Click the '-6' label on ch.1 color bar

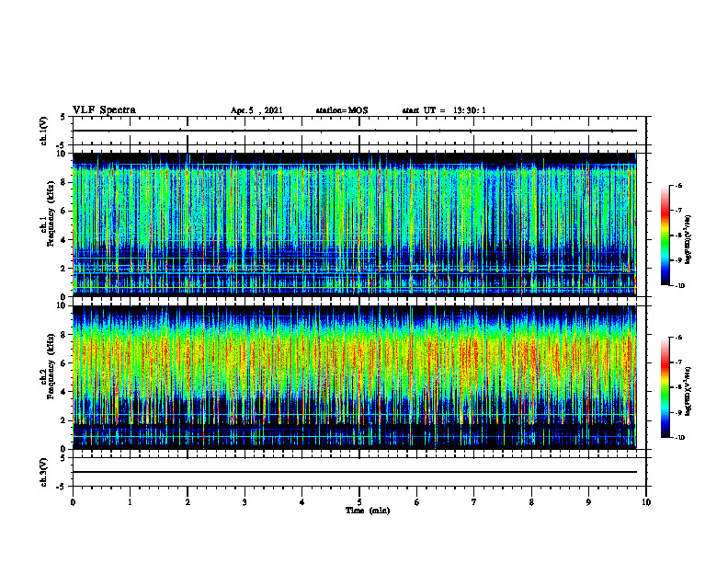pyautogui.click(x=678, y=185)
